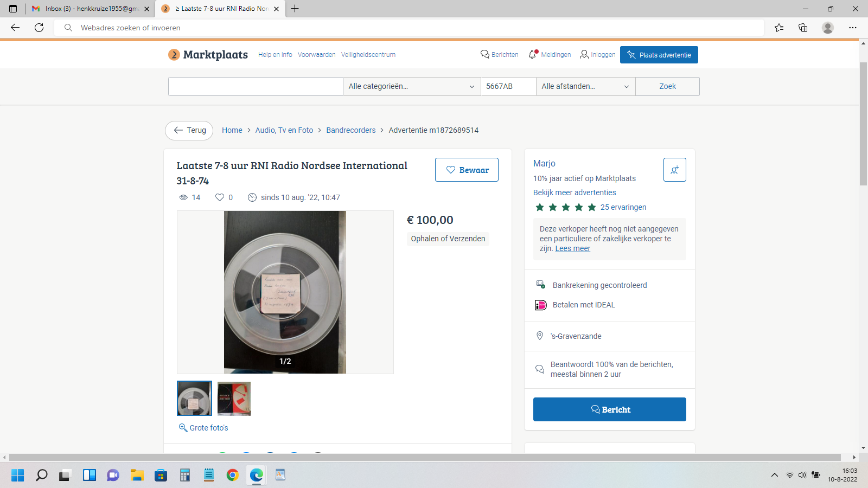This screenshot has width=868, height=488.
Task: Click the Marktplaats logo
Action: [208, 55]
